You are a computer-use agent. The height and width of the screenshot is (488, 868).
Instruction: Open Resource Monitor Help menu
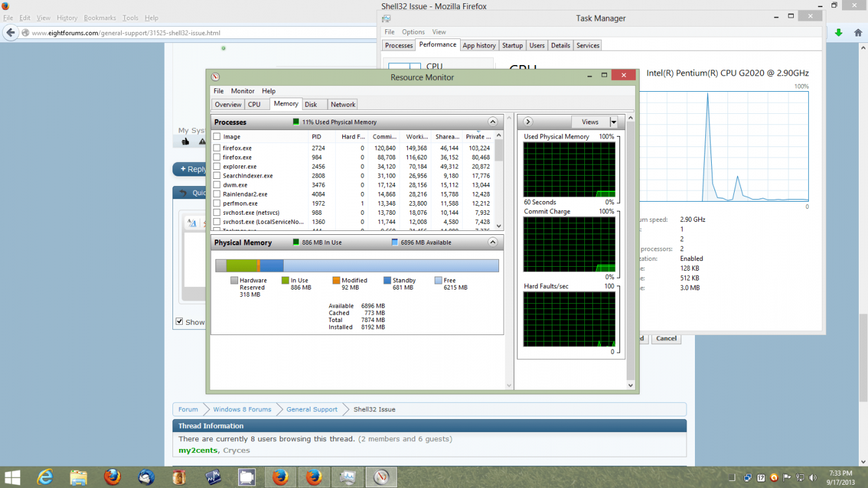tap(269, 91)
